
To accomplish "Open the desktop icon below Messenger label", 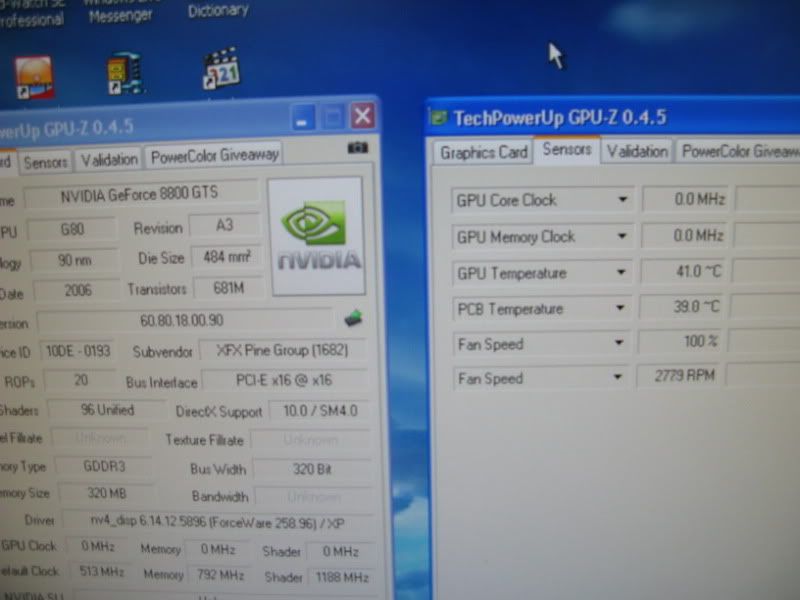I will [x=125, y=73].
